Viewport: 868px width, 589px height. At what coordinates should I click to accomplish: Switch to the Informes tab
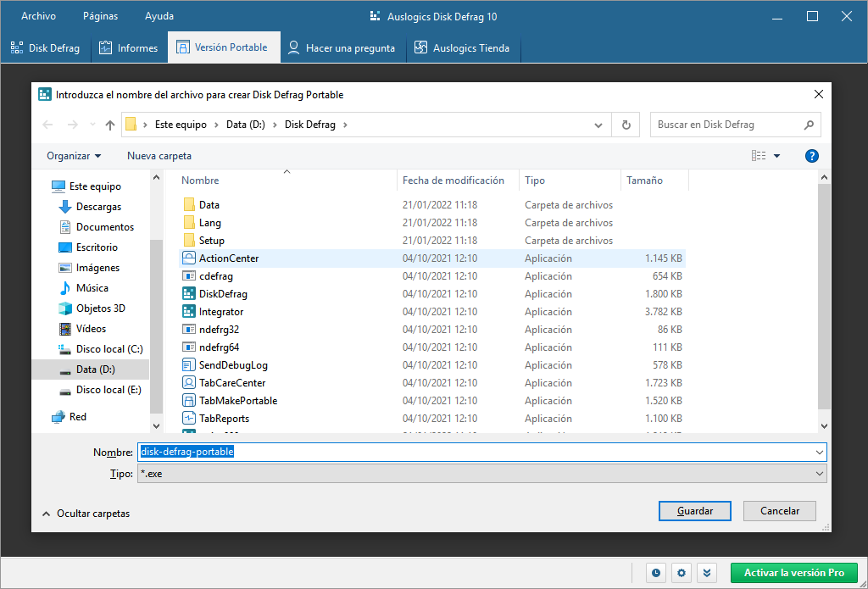pos(129,47)
